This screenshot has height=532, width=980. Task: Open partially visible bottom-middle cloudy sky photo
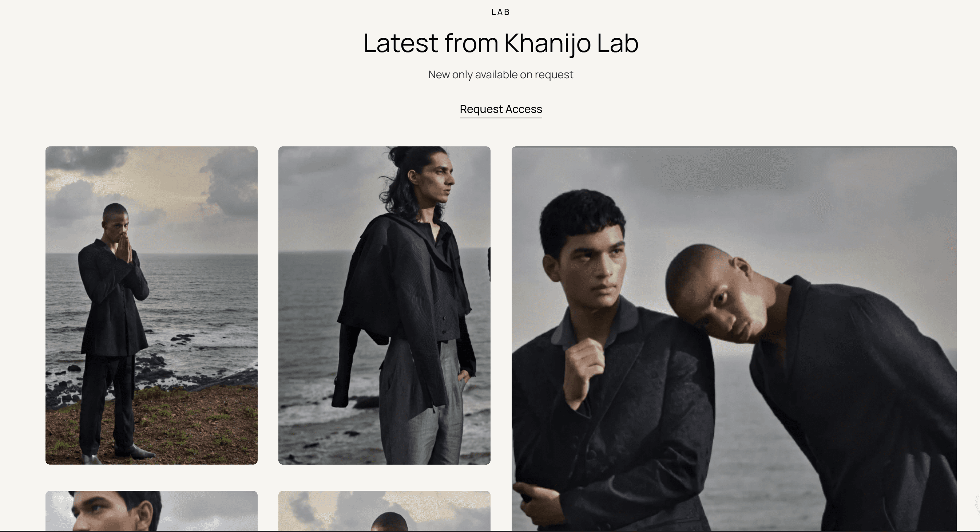(384, 511)
